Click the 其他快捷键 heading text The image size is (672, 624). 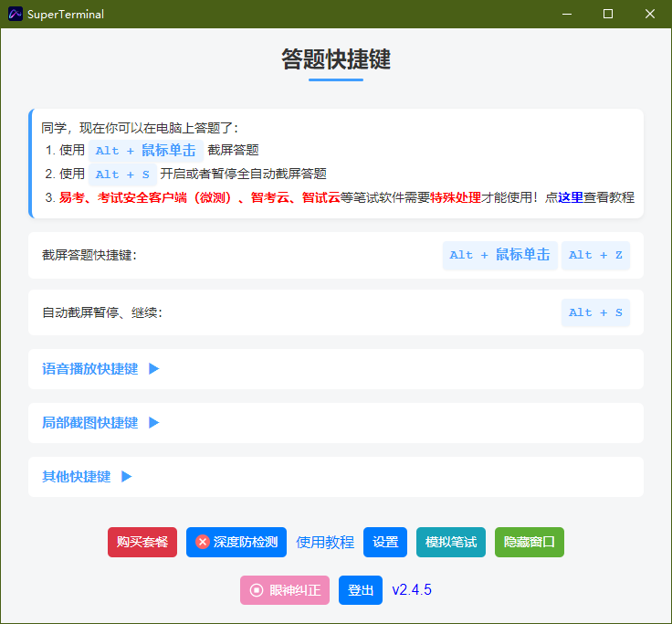[77, 477]
